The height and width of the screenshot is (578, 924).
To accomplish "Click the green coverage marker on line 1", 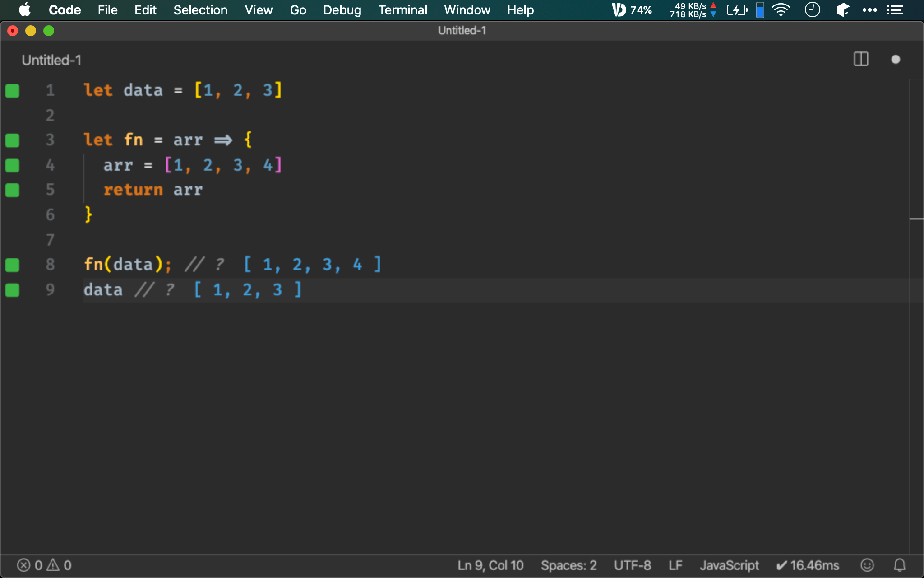I will [x=12, y=91].
